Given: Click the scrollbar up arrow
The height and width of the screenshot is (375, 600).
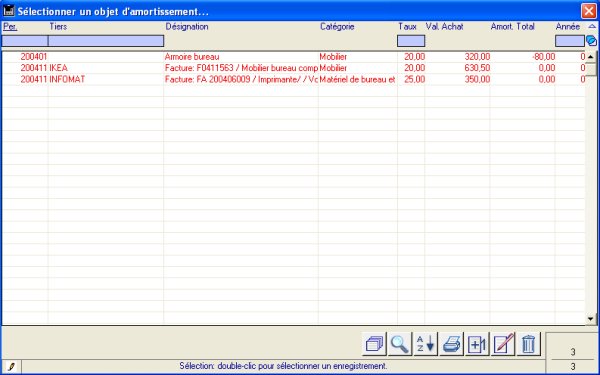Looking at the screenshot, I should [590, 57].
